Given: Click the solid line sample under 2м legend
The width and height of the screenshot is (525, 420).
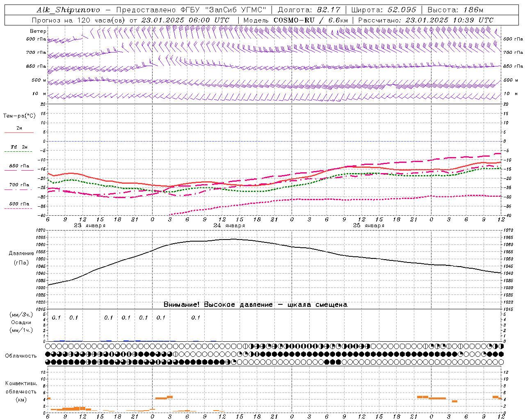Looking at the screenshot, I should coord(19,133).
